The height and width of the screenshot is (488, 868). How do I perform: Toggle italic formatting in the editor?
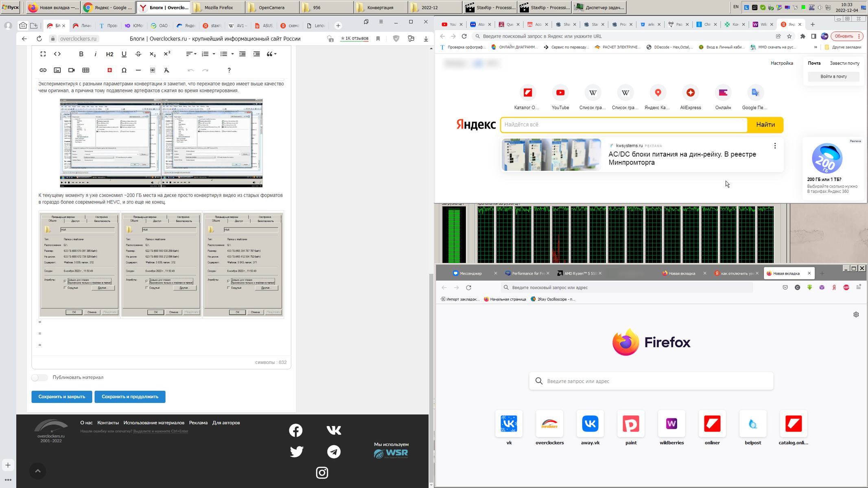95,54
